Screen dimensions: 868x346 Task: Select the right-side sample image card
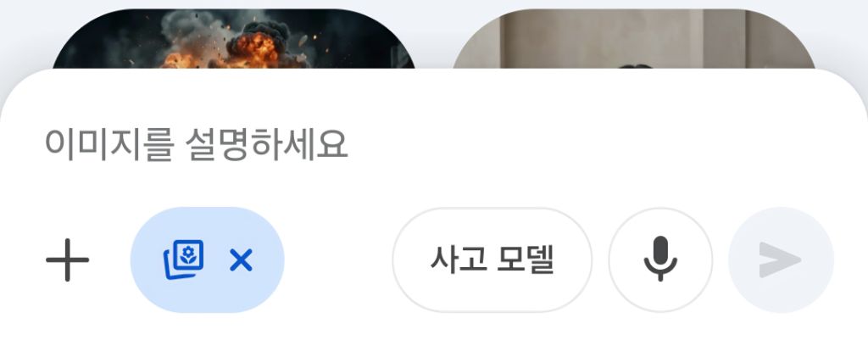pyautogui.click(x=634, y=39)
